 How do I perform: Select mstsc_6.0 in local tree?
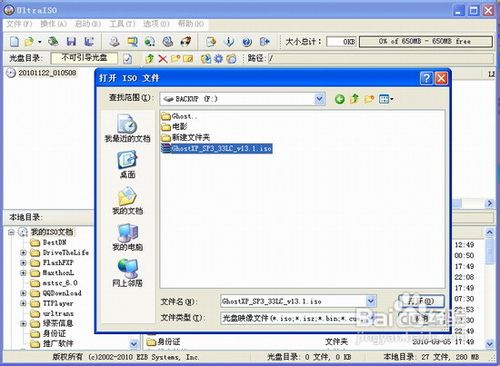tap(54, 283)
